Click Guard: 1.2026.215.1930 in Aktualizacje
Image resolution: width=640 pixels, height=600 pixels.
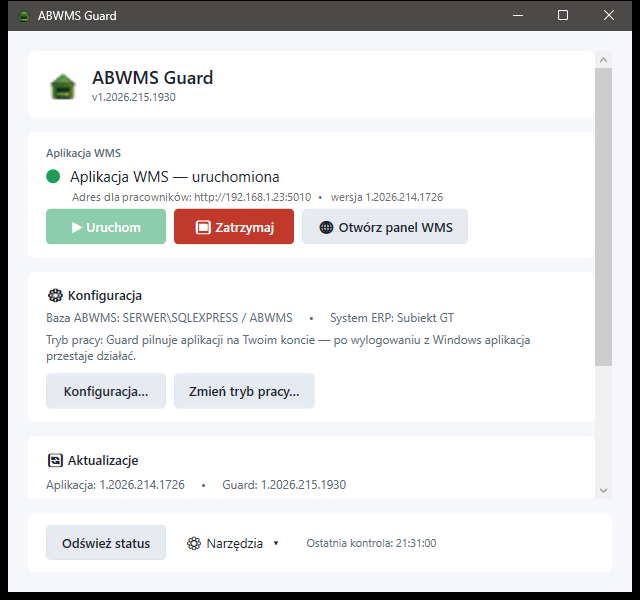click(284, 484)
